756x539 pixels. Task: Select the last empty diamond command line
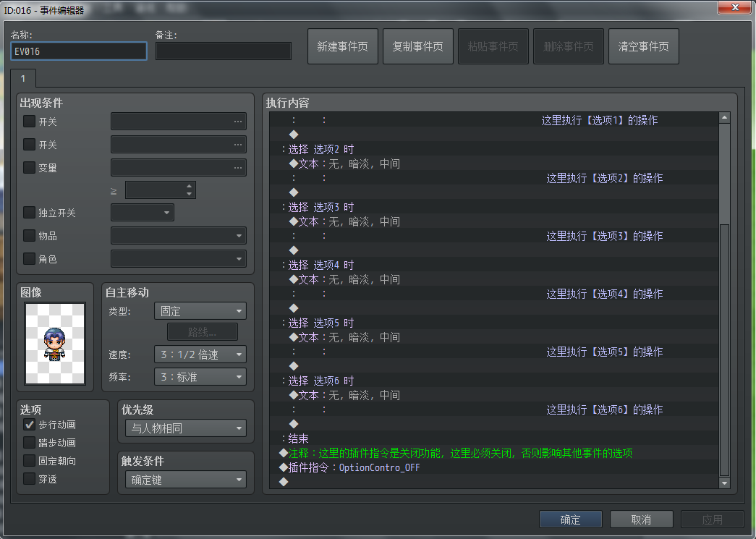pyautogui.click(x=493, y=482)
